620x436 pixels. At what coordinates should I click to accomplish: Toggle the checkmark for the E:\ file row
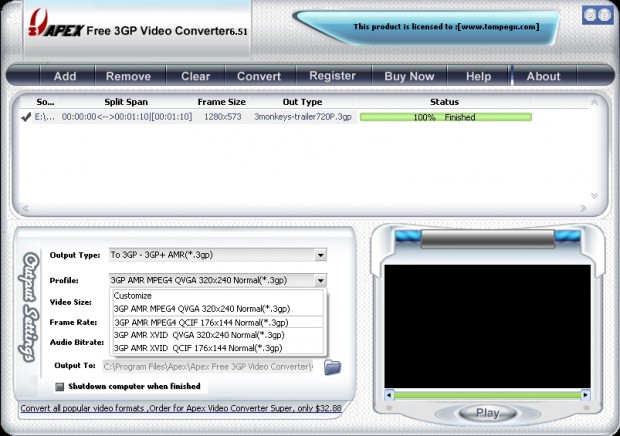pyautogui.click(x=26, y=117)
